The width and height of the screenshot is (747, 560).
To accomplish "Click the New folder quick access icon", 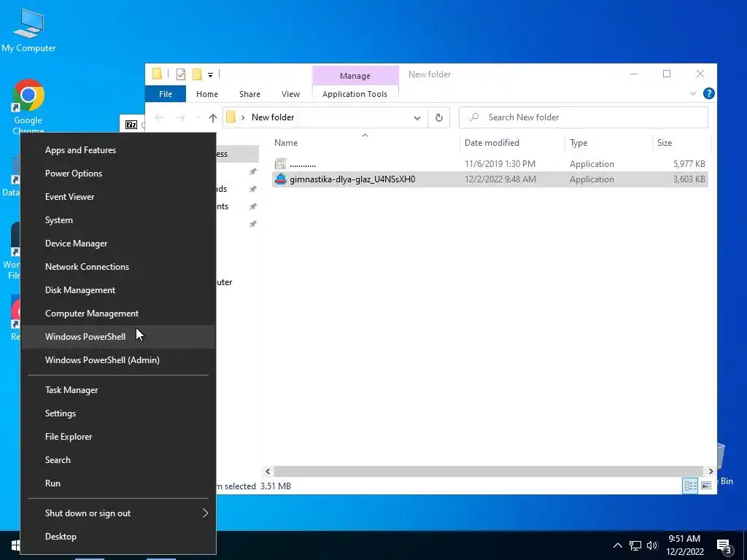I will [x=197, y=74].
